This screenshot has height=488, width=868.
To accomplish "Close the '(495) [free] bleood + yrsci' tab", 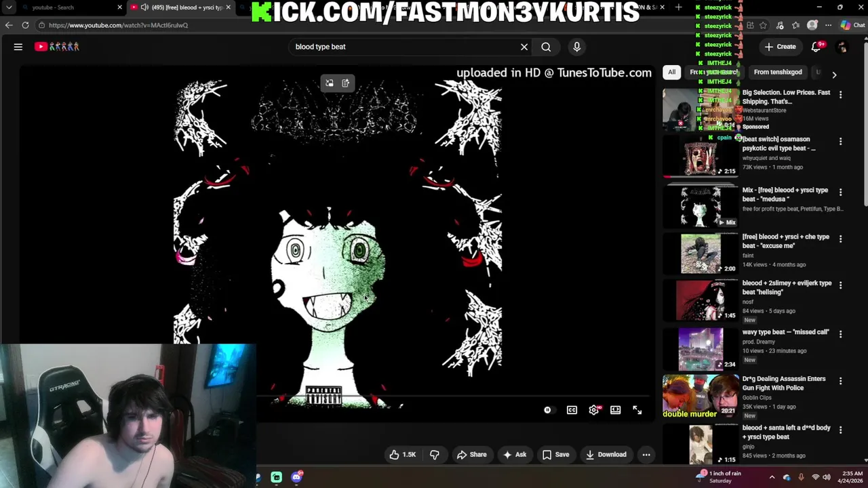I will point(228,7).
